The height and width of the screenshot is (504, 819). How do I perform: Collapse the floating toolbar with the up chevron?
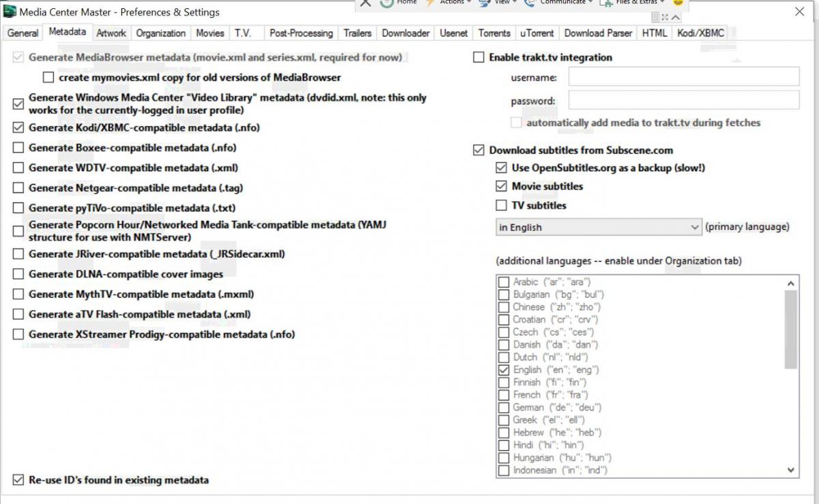[676, 18]
